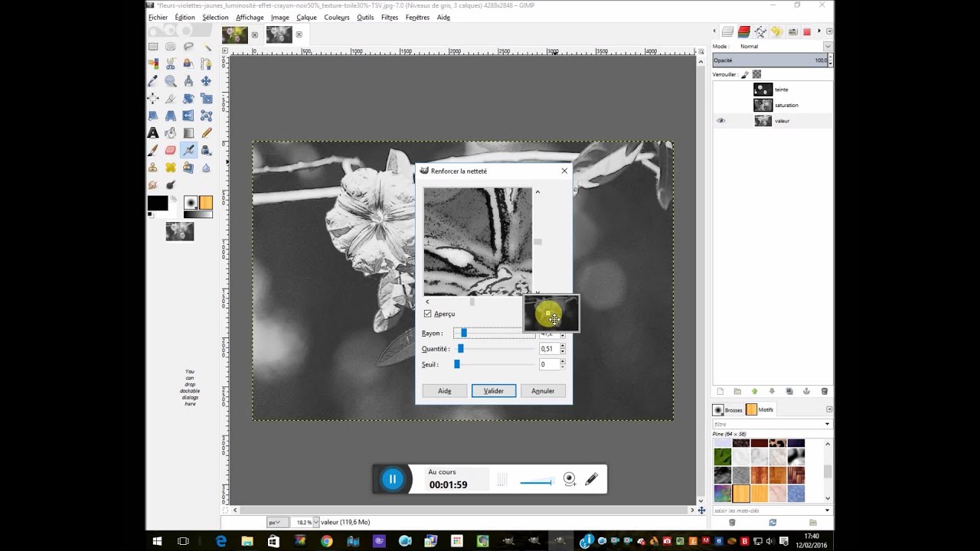Open the patterns filtre dropdown
This screenshot has width=980, height=551.
click(x=827, y=424)
